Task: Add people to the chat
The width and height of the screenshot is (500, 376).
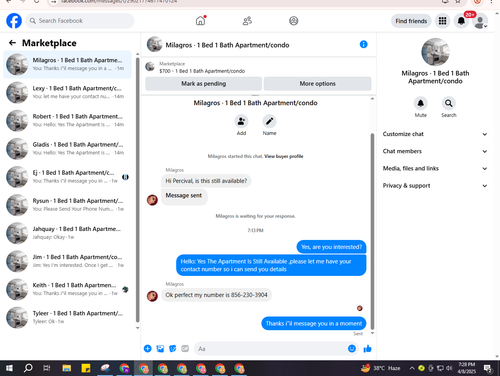Action: 241,121
